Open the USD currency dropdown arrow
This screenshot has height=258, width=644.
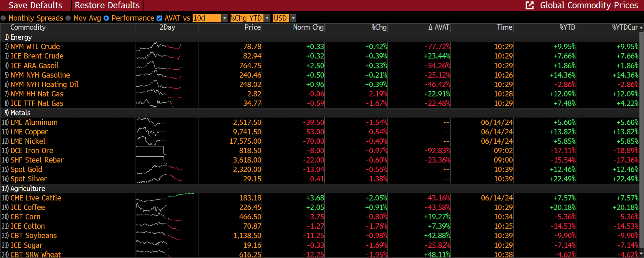click(293, 18)
